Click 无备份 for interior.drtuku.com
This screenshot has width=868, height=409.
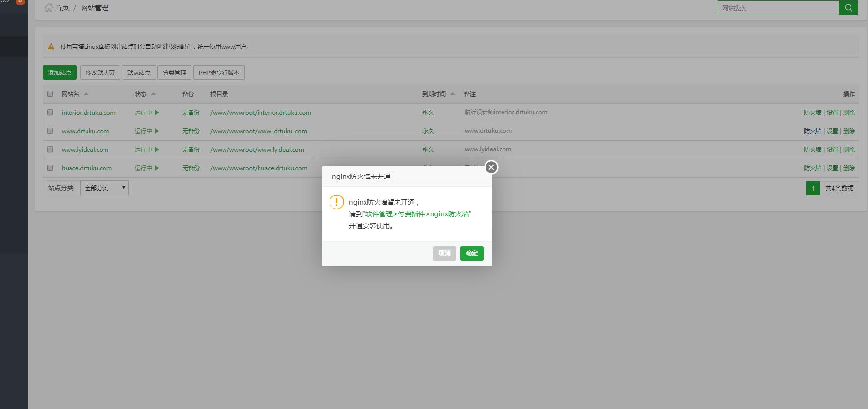[x=191, y=112]
